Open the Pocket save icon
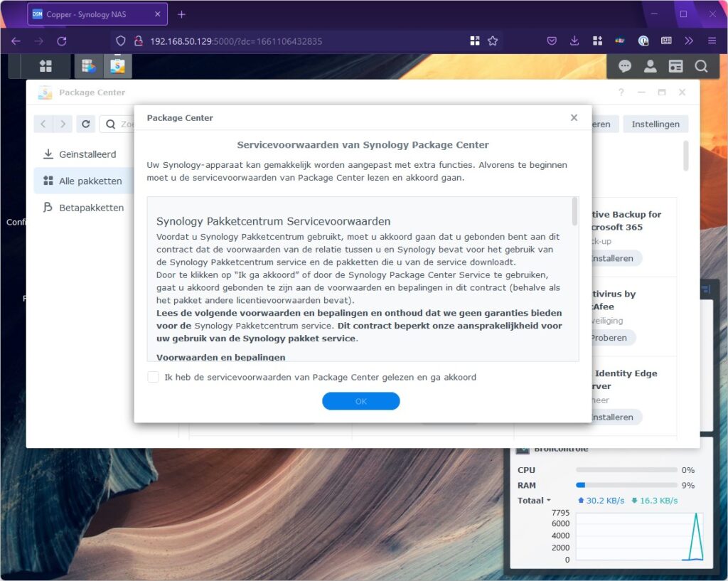This screenshot has height=581, width=728. (552, 41)
